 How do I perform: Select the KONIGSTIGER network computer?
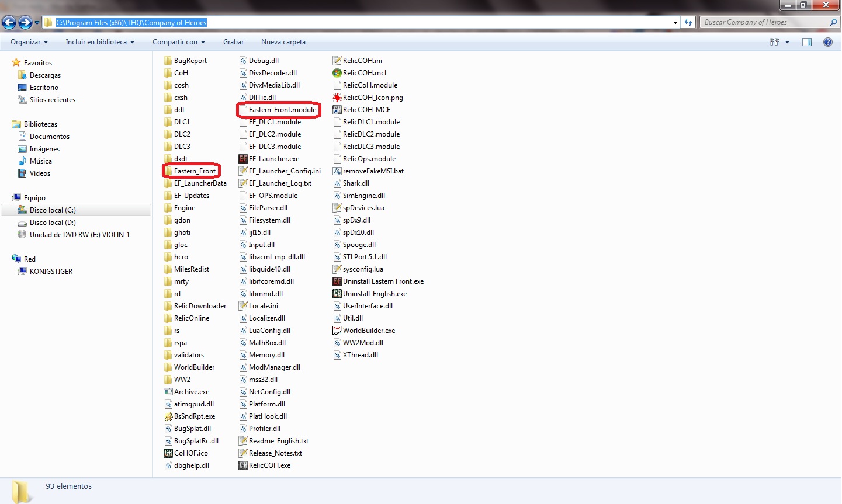coord(51,272)
